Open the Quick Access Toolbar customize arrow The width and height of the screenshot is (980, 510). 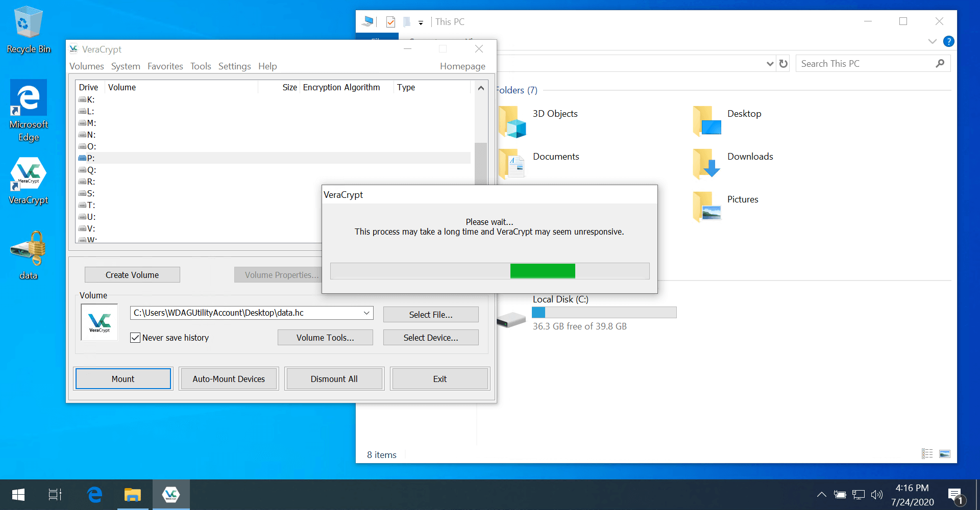421,22
